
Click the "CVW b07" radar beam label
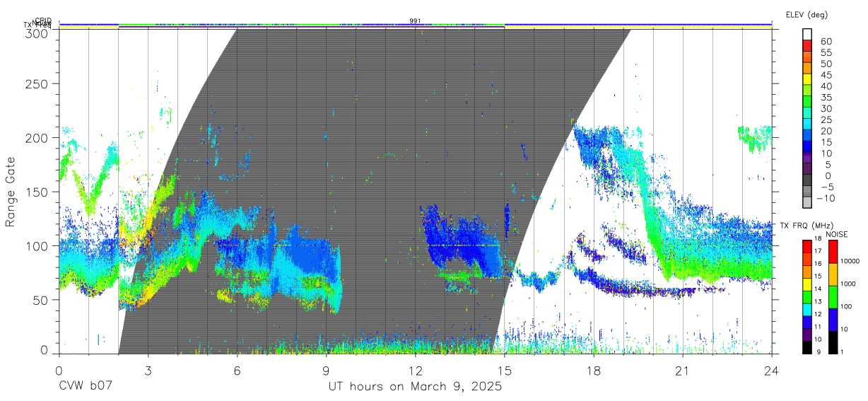(86, 387)
